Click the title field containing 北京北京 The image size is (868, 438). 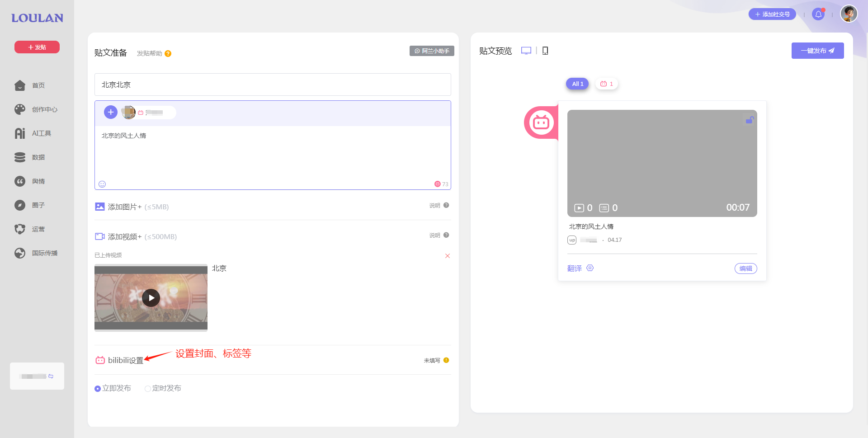(x=273, y=85)
